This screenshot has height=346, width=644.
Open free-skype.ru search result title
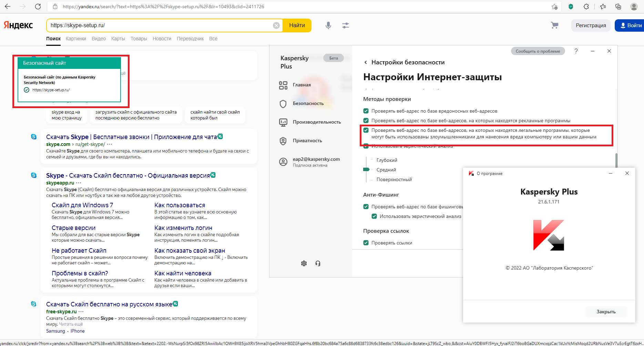[109, 304]
